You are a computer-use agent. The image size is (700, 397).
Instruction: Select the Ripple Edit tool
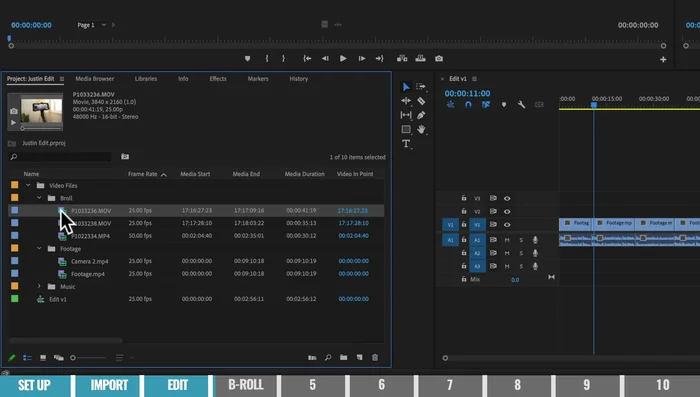point(406,101)
